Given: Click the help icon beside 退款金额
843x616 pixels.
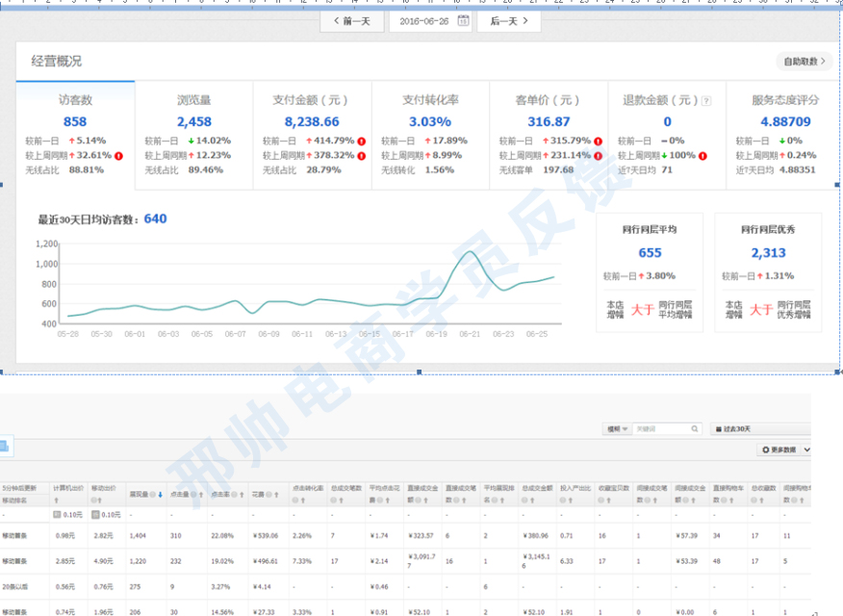Looking at the screenshot, I should coord(706,100).
